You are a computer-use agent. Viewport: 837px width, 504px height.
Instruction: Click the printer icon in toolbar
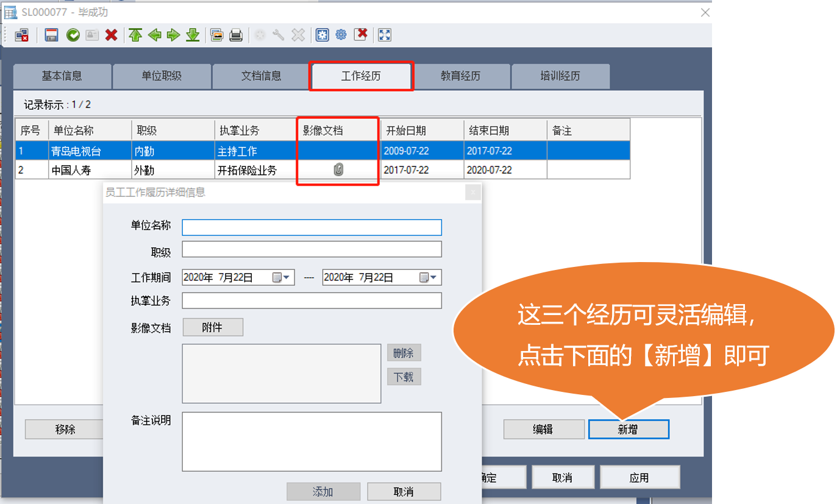[x=236, y=35]
